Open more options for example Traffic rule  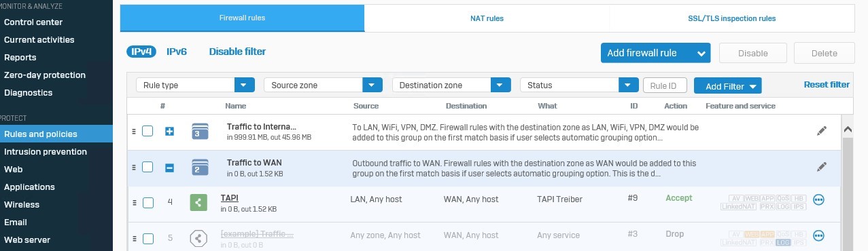click(x=818, y=235)
